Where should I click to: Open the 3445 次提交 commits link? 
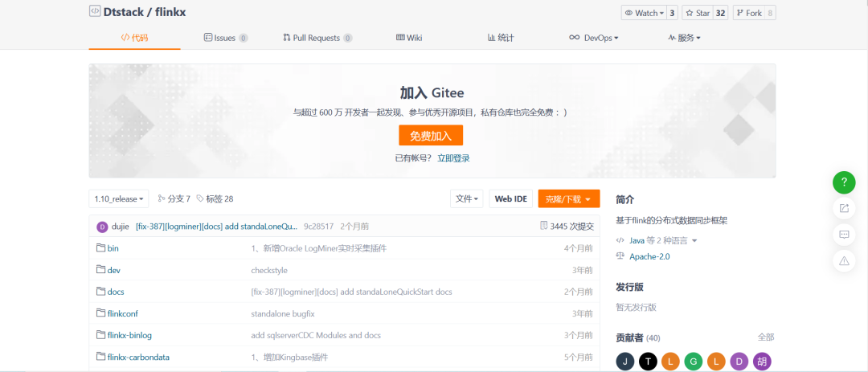[567, 227]
